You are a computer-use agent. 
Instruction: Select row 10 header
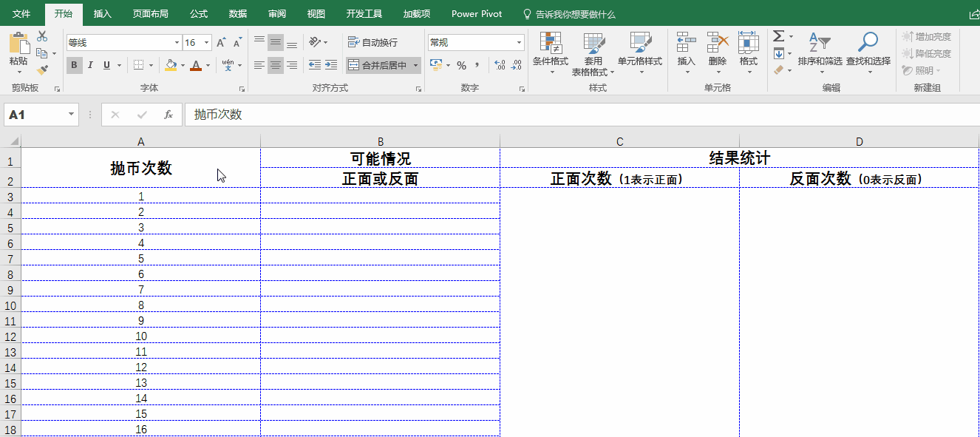point(10,305)
